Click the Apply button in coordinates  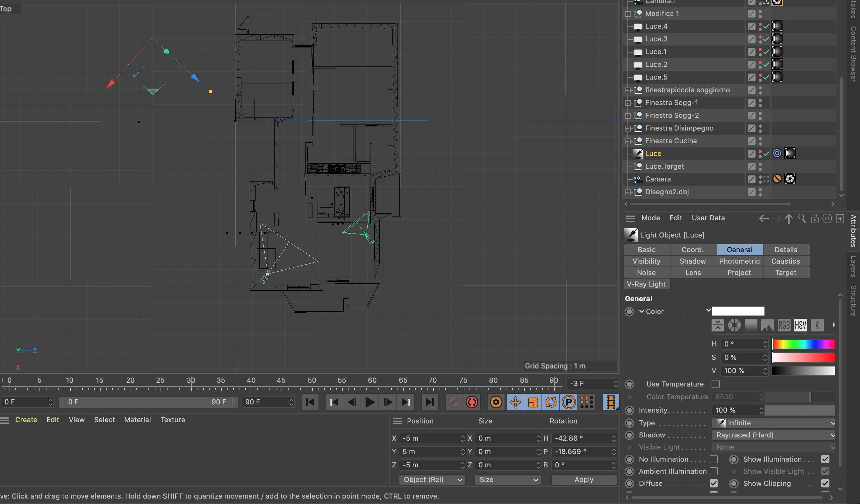[584, 480]
